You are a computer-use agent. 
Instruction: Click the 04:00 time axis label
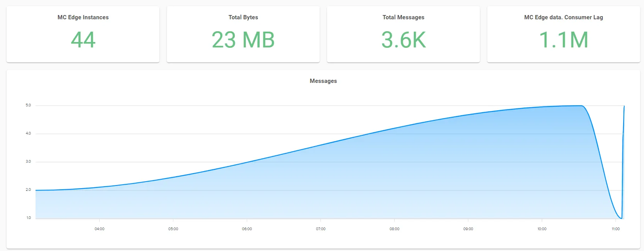click(99, 229)
